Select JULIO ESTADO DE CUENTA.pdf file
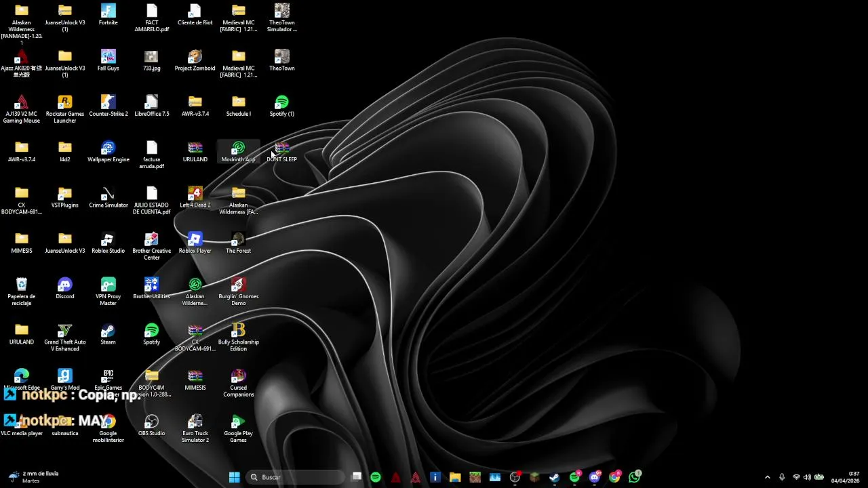 [151, 201]
